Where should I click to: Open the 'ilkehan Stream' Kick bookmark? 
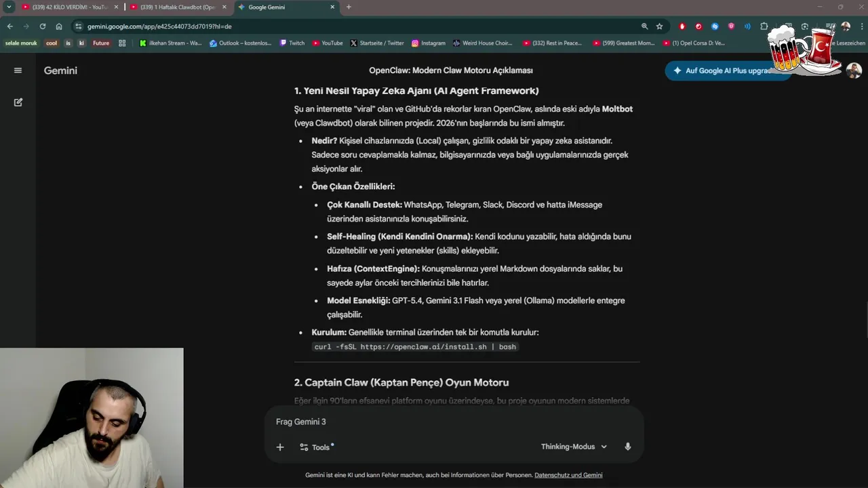click(x=171, y=43)
